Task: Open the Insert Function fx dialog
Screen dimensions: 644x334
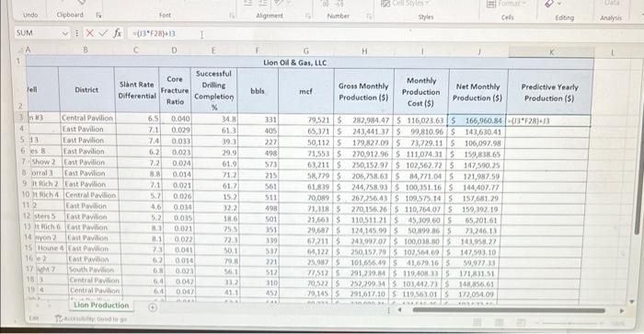Action: [118, 33]
